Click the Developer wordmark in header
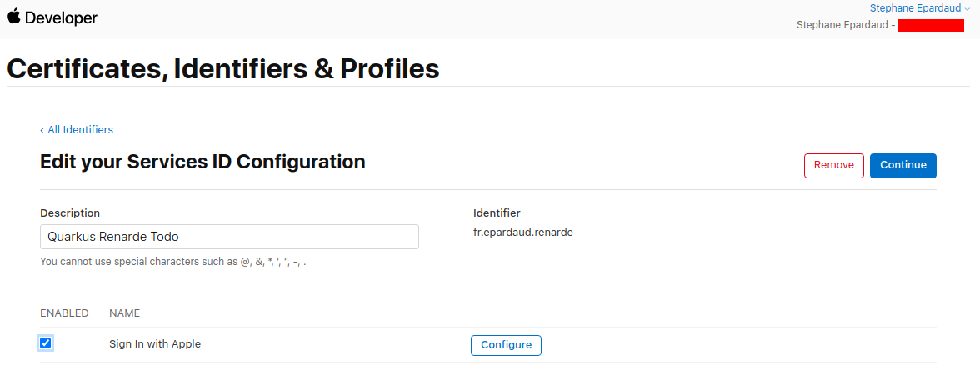980x370 pixels. click(61, 17)
